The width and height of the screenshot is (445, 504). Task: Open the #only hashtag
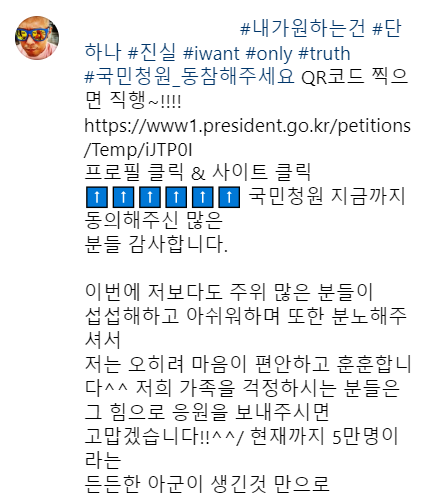(x=269, y=53)
